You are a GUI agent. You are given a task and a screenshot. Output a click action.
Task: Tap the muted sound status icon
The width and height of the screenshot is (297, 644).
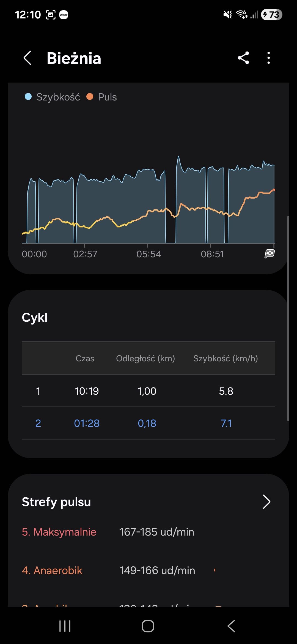[x=227, y=15]
